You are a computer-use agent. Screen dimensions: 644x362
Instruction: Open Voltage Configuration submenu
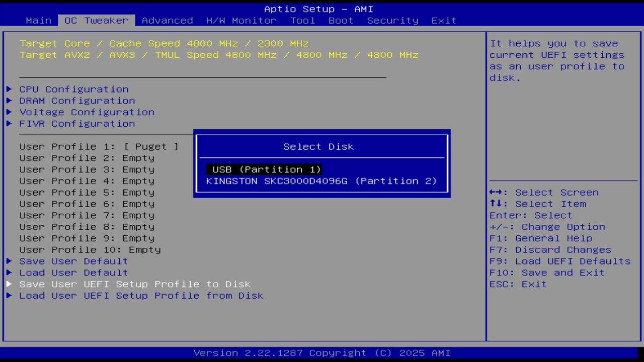click(x=87, y=112)
